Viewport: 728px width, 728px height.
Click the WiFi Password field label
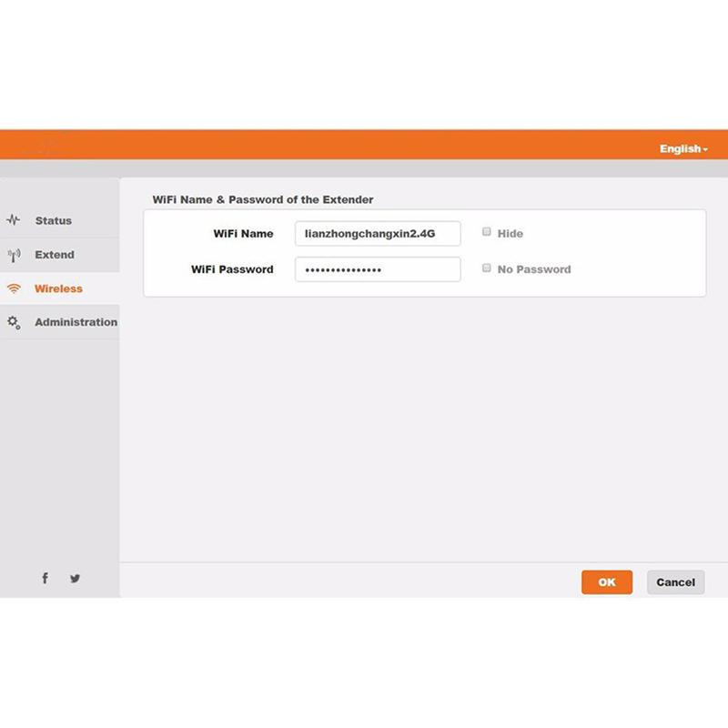(232, 269)
